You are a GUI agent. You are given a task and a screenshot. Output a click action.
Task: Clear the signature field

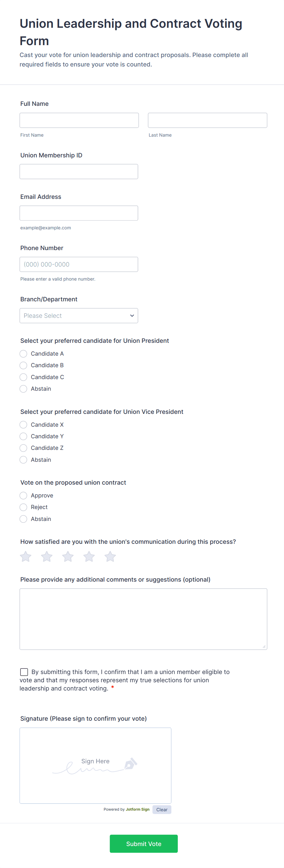tap(162, 809)
